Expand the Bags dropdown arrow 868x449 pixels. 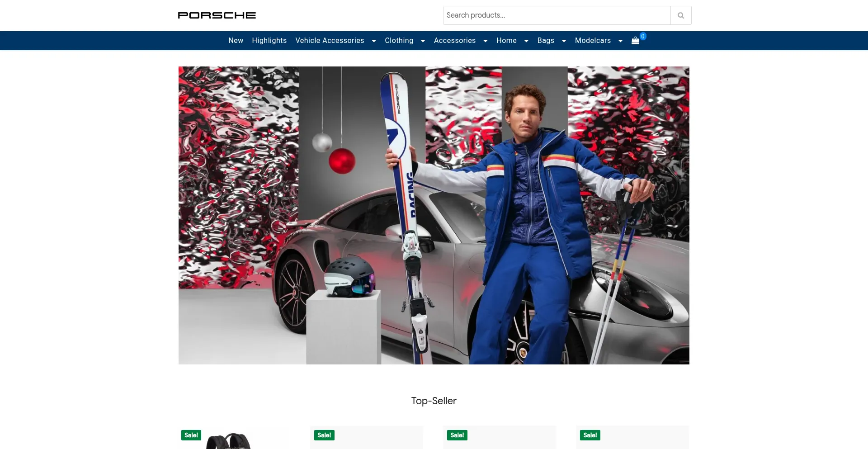pyautogui.click(x=564, y=41)
